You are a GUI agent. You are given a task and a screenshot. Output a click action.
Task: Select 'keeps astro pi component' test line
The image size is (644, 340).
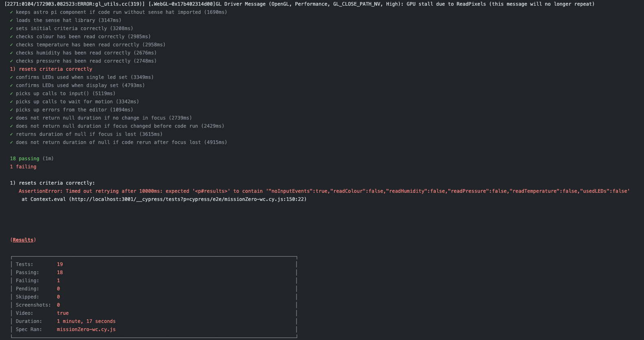click(x=118, y=12)
